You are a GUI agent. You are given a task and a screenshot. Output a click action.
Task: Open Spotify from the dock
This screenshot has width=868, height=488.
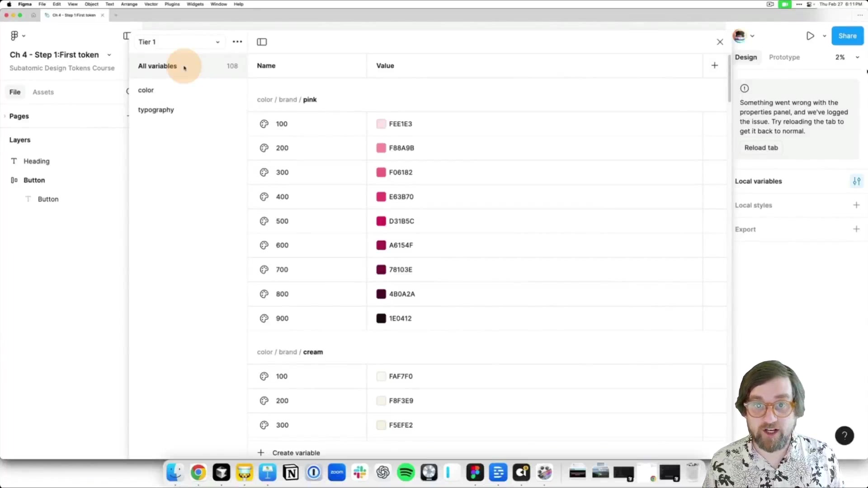tap(406, 473)
